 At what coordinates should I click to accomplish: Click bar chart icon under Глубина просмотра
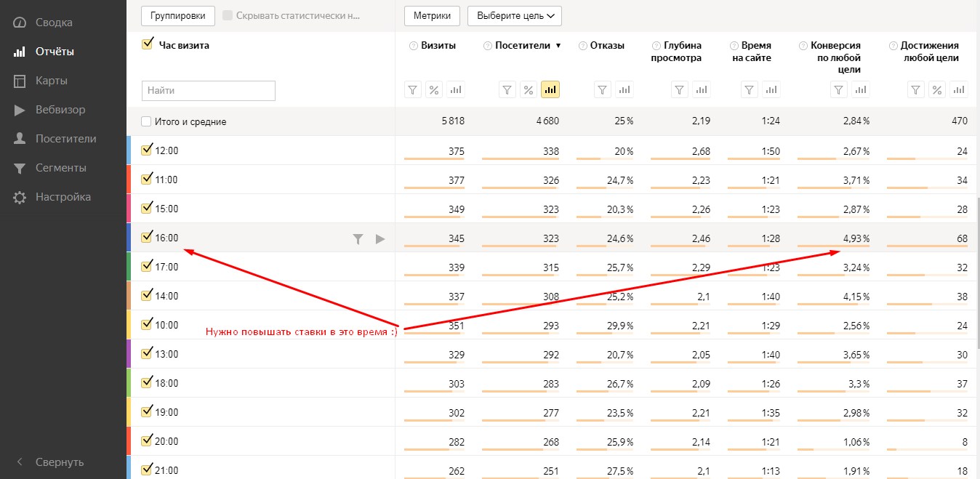point(702,90)
